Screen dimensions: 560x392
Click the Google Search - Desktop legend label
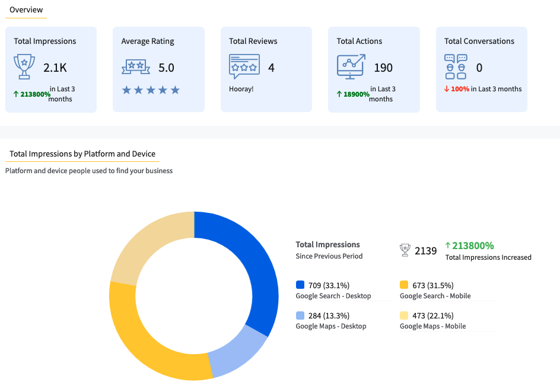(333, 296)
